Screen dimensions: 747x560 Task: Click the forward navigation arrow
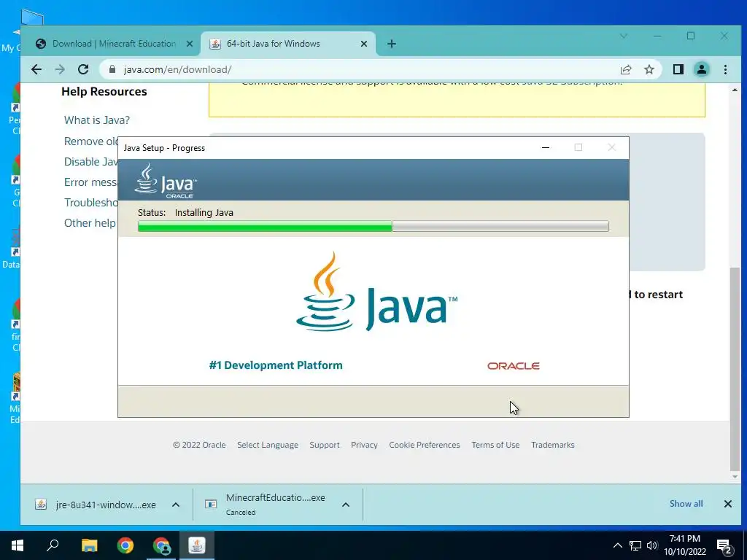tap(60, 69)
